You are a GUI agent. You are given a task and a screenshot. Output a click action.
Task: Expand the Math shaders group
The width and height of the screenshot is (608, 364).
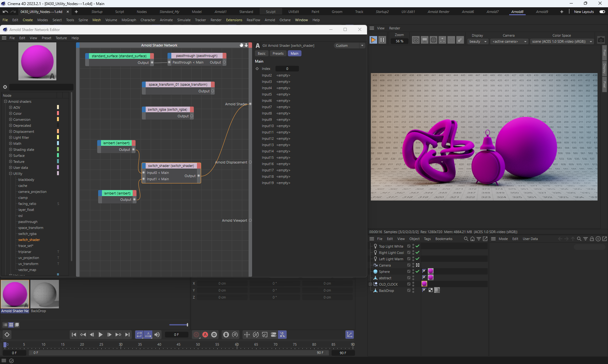(10, 144)
